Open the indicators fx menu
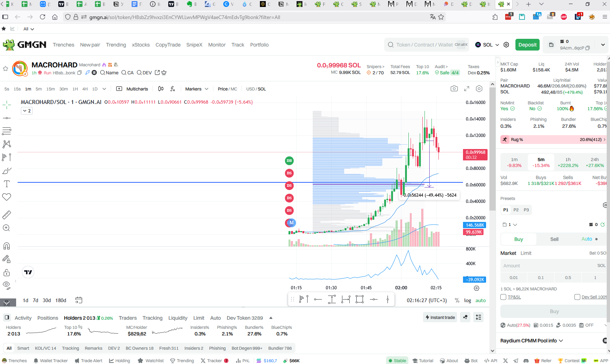The height and width of the screenshot is (364, 610). pyautogui.click(x=173, y=89)
